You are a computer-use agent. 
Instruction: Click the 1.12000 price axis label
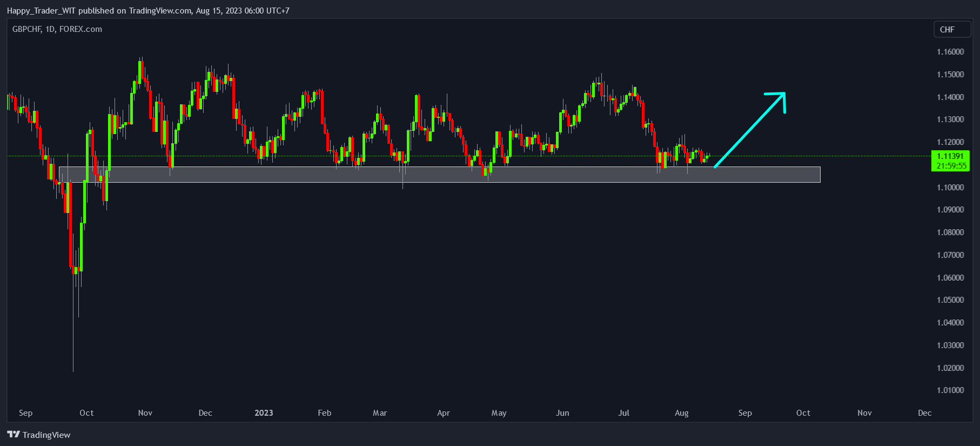point(950,142)
